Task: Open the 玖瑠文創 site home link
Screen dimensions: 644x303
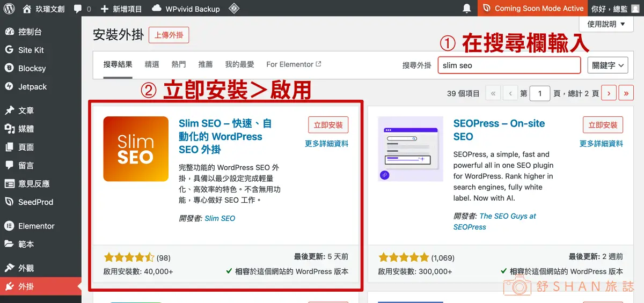Action: point(45,9)
